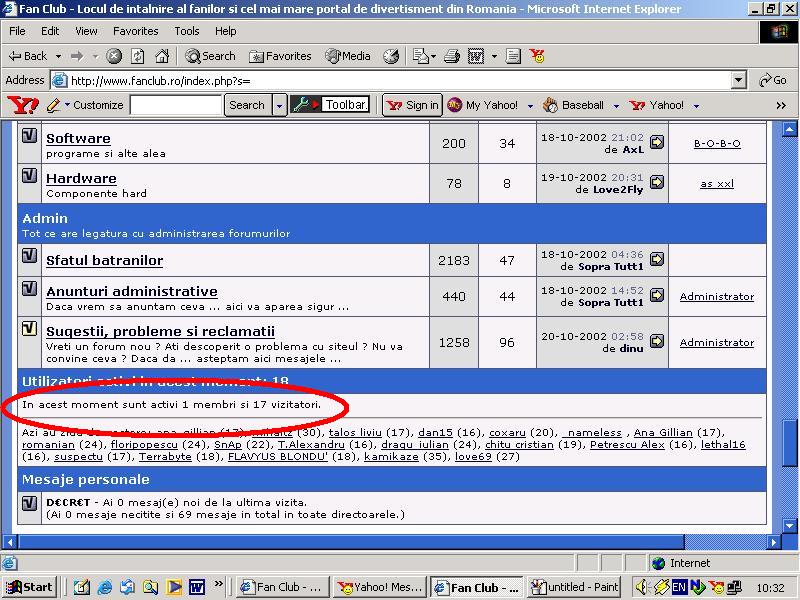The image size is (800, 600).
Task: Open last post arrow in Sfatul batranilor row
Action: 657,259
